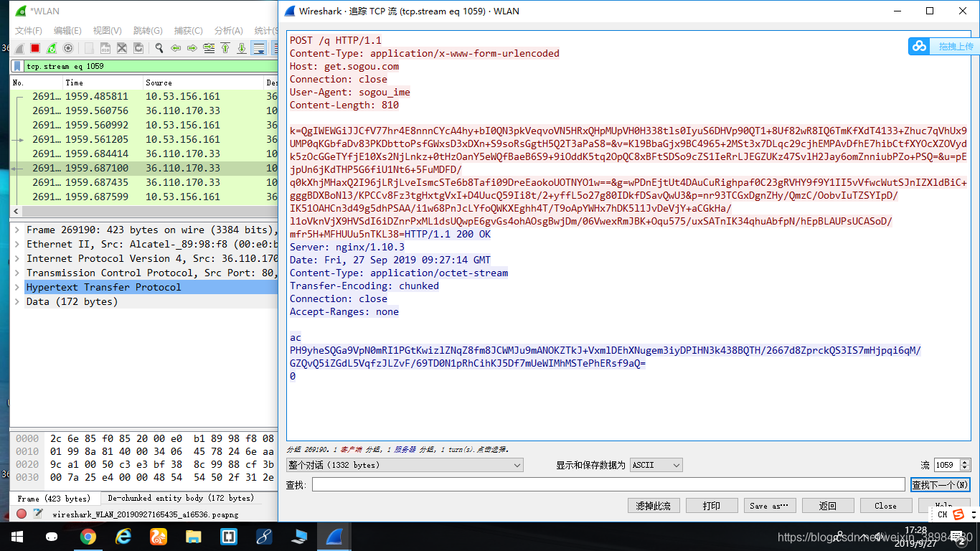Open 编辑(E) menu

(x=67, y=31)
